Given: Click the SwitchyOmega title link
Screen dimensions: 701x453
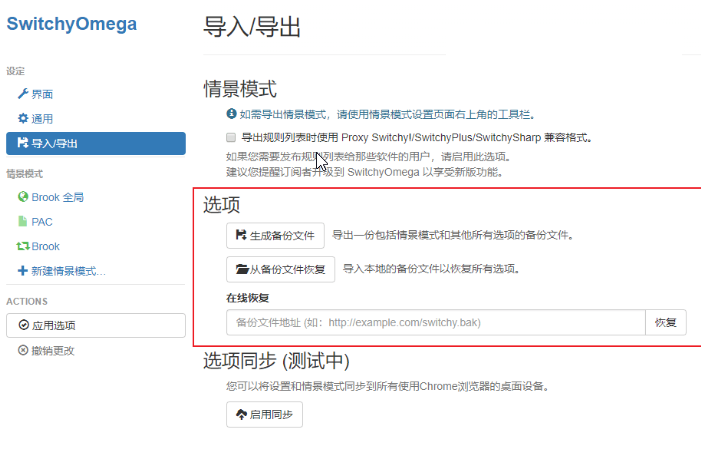Looking at the screenshot, I should click(72, 24).
